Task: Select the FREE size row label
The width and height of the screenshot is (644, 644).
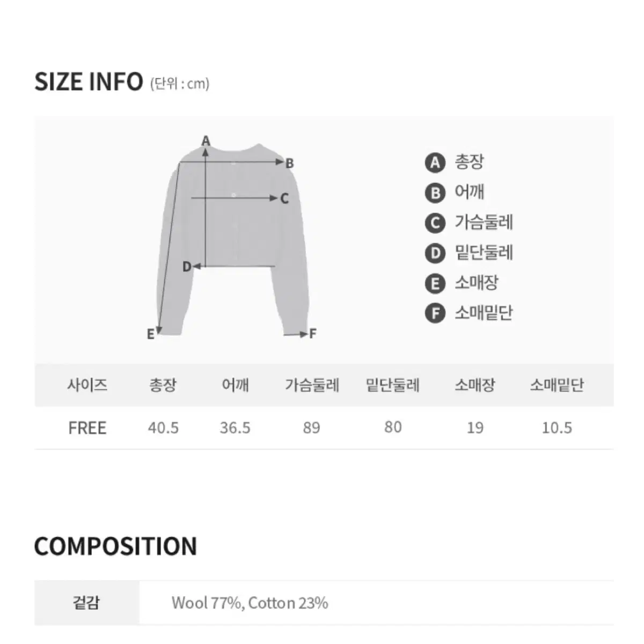Action: 87,428
